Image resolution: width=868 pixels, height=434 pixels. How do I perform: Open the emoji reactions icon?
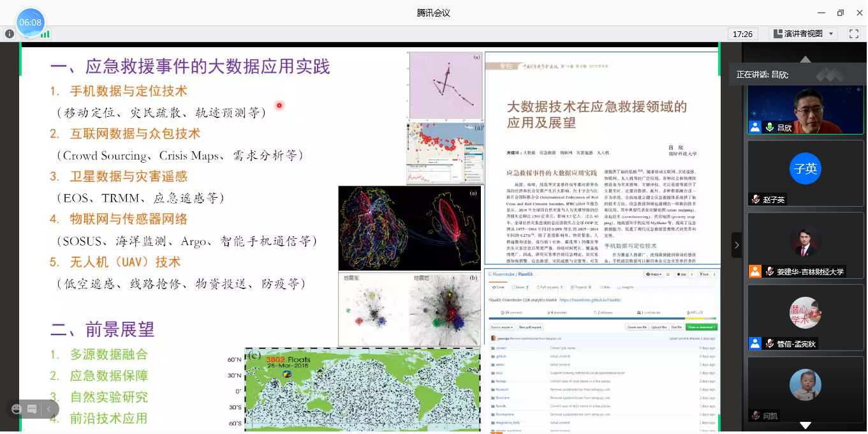17,409
